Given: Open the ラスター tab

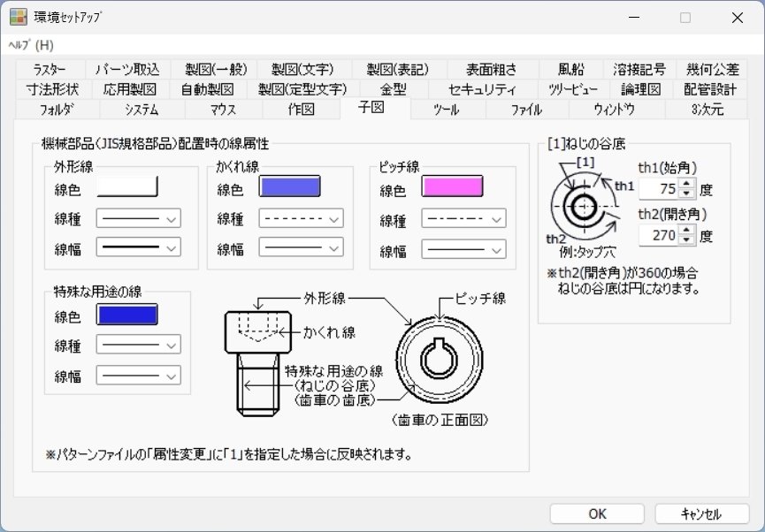Looking at the screenshot, I should click(x=50, y=69).
